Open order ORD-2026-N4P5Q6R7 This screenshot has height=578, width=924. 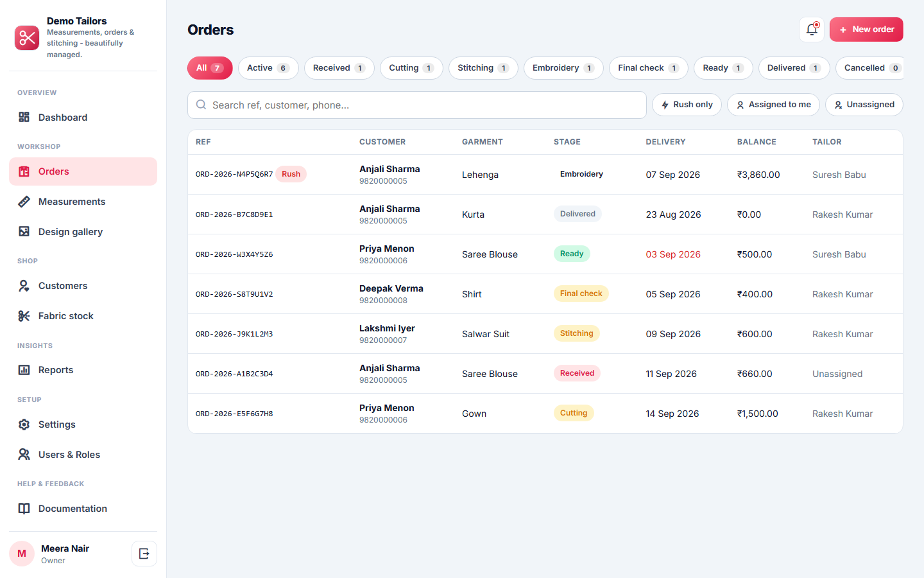pos(234,174)
